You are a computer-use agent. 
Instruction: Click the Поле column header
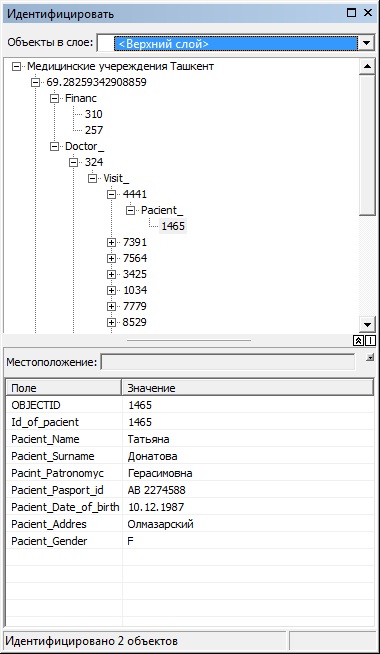64,388
